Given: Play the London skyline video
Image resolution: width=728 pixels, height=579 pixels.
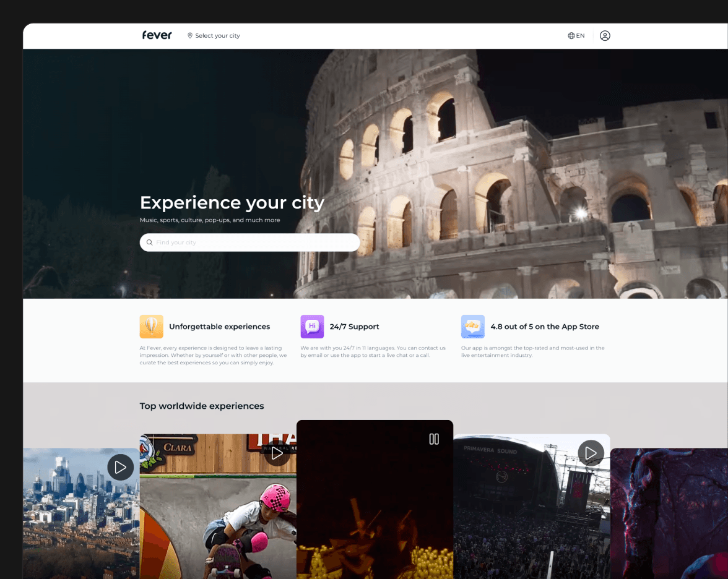Looking at the screenshot, I should [120, 467].
